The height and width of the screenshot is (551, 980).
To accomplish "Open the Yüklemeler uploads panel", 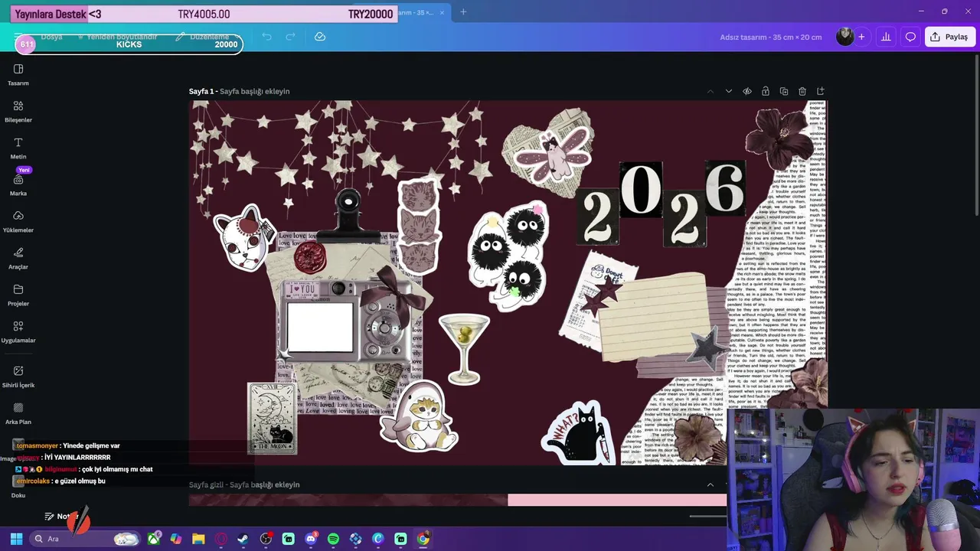I will point(18,221).
